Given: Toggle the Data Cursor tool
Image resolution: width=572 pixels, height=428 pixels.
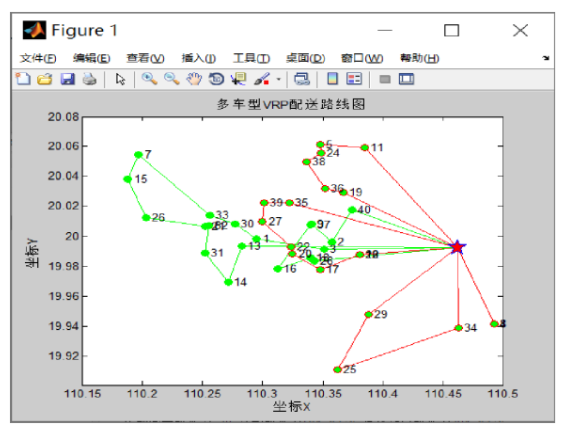Looking at the screenshot, I should 239,79.
